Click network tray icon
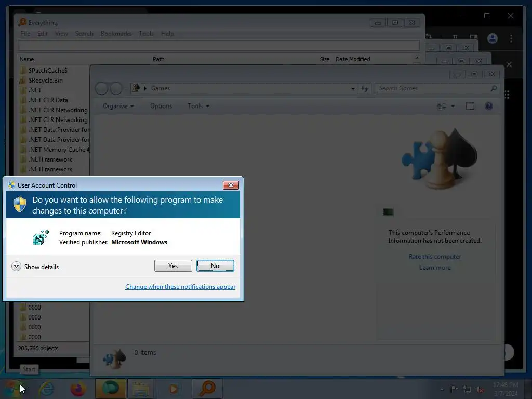 (467, 389)
